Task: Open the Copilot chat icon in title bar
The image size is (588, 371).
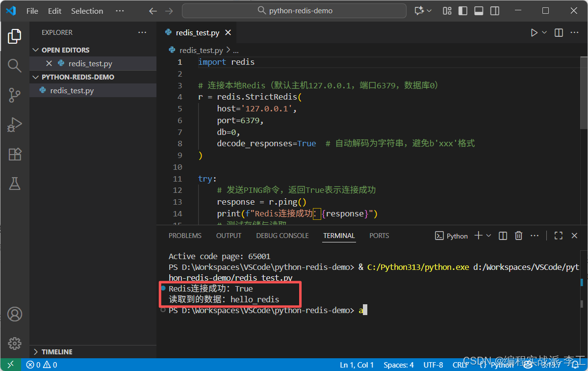Action: pos(419,10)
